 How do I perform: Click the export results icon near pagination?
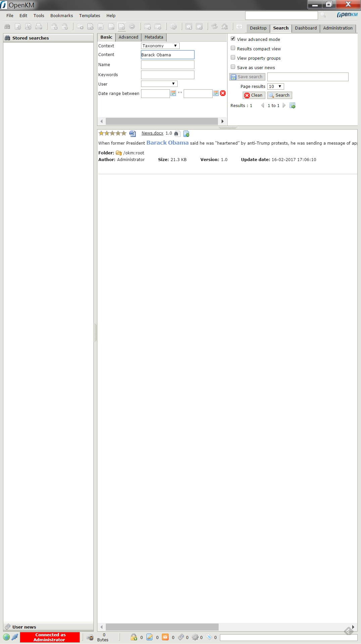pos(292,106)
